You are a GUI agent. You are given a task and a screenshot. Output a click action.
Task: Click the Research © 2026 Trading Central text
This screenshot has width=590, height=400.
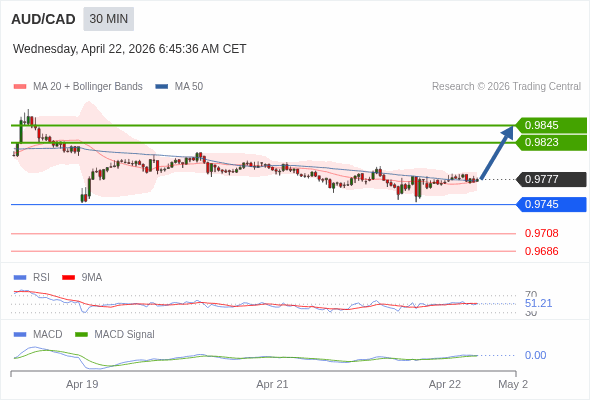point(506,87)
